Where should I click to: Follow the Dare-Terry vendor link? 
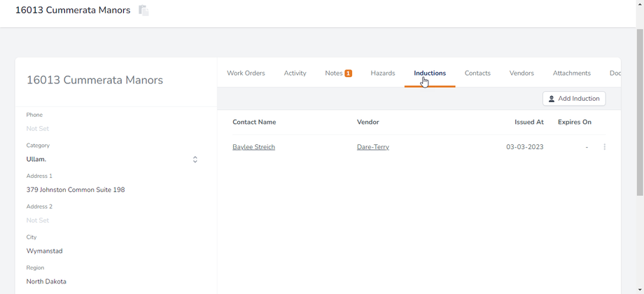coord(372,147)
